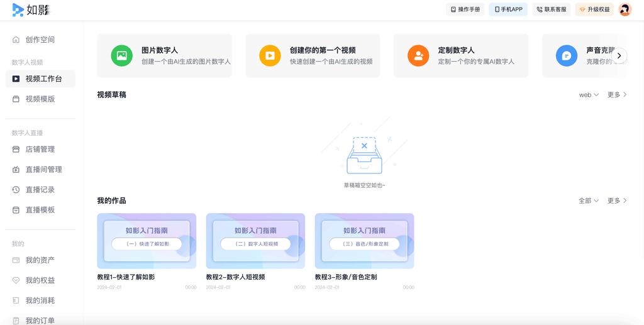Click the 联系客服 button
The image size is (644, 325).
tap(551, 9)
